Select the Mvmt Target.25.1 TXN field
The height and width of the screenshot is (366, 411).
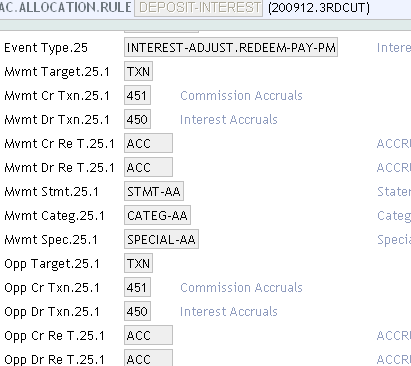(138, 71)
